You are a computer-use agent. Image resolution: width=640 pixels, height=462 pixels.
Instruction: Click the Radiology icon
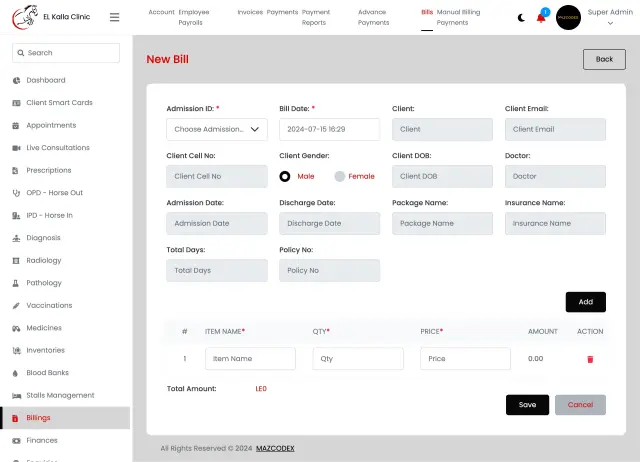16,260
